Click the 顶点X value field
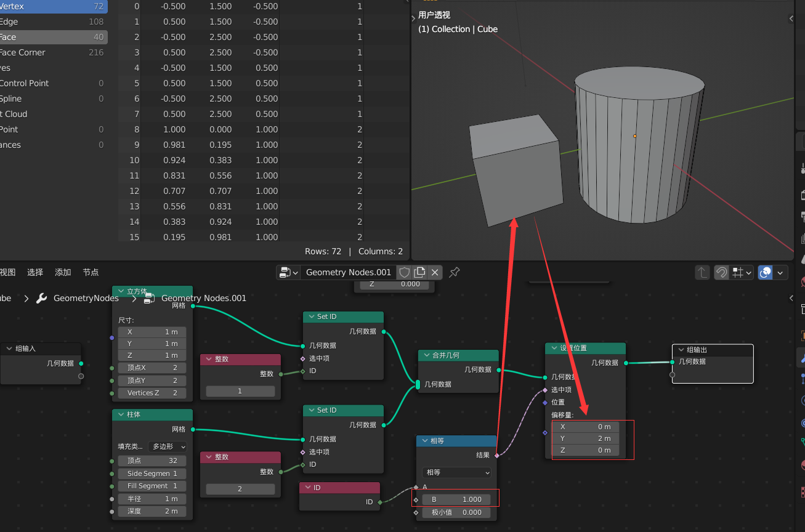Viewport: 805px width, 532px height. point(152,368)
